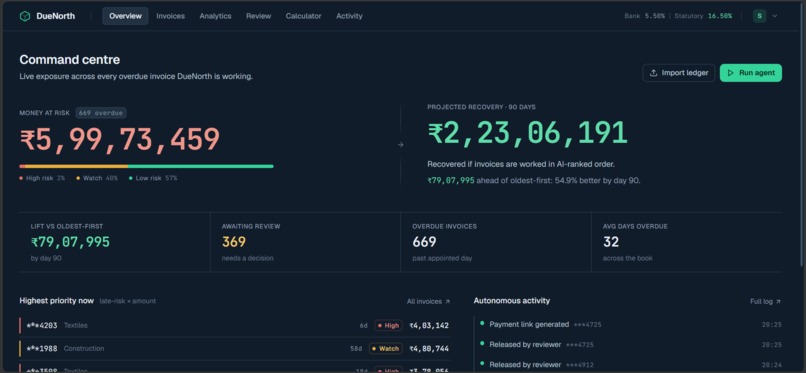Viewport: 806px width, 373px height.
Task: Click the High badge on invoice **4203
Action: coord(388,325)
